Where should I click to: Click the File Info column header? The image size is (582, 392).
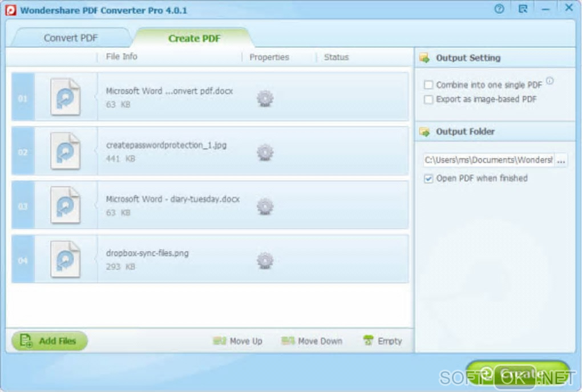click(x=122, y=56)
